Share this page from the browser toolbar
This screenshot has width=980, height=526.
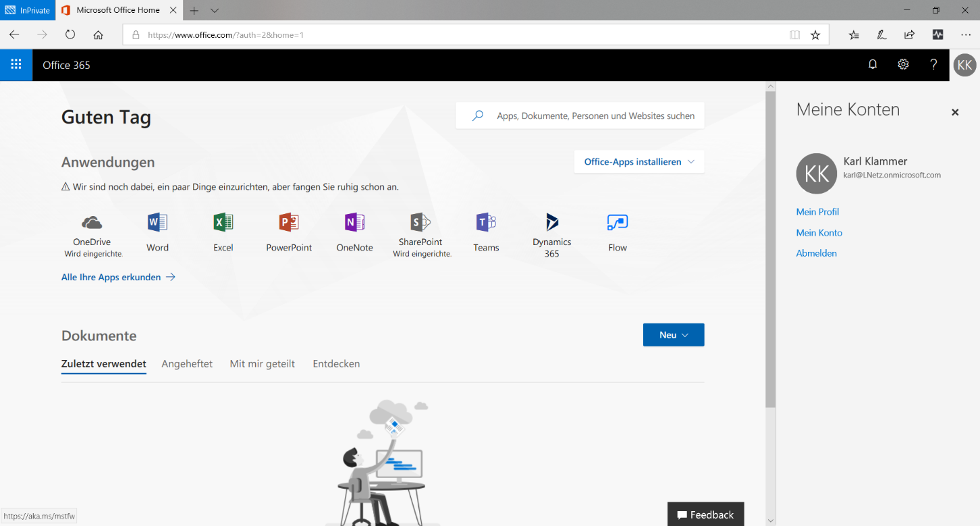coord(909,34)
